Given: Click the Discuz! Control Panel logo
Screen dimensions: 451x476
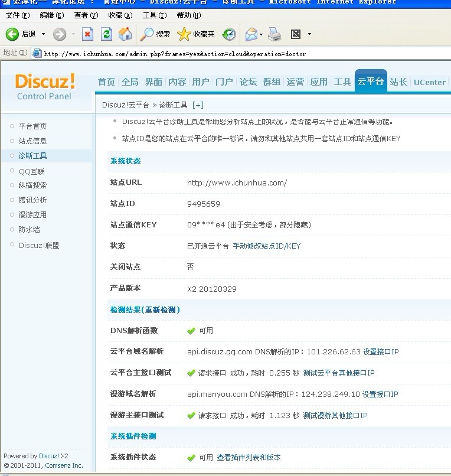Looking at the screenshot, I should pyautogui.click(x=45, y=86).
